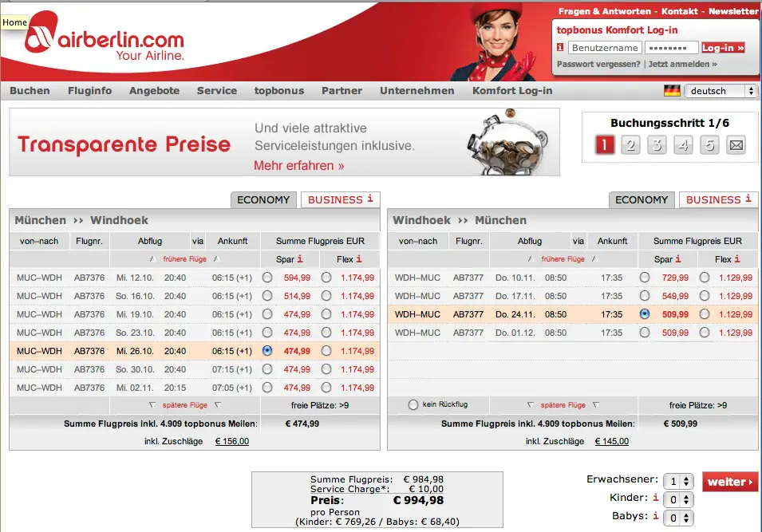Image resolution: width=762 pixels, height=532 pixels.
Task: Open 'Fragen & Antworten' link
Action: pyautogui.click(x=604, y=11)
